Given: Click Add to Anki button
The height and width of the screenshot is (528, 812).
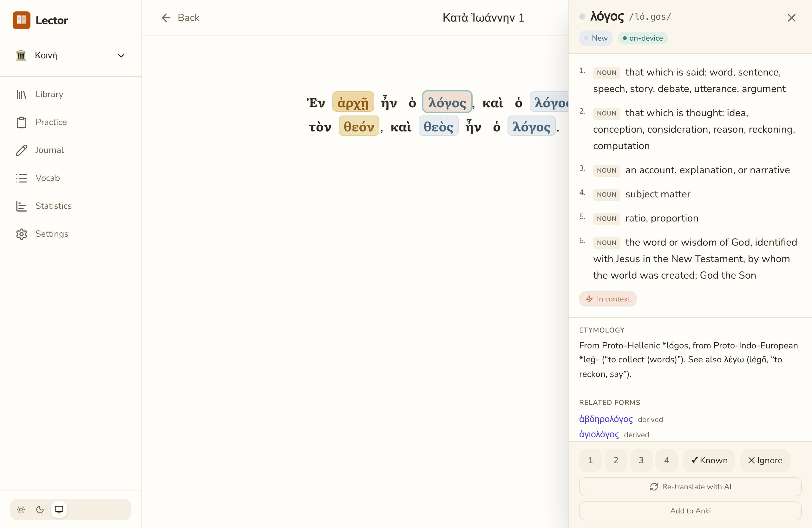Looking at the screenshot, I should [690, 511].
